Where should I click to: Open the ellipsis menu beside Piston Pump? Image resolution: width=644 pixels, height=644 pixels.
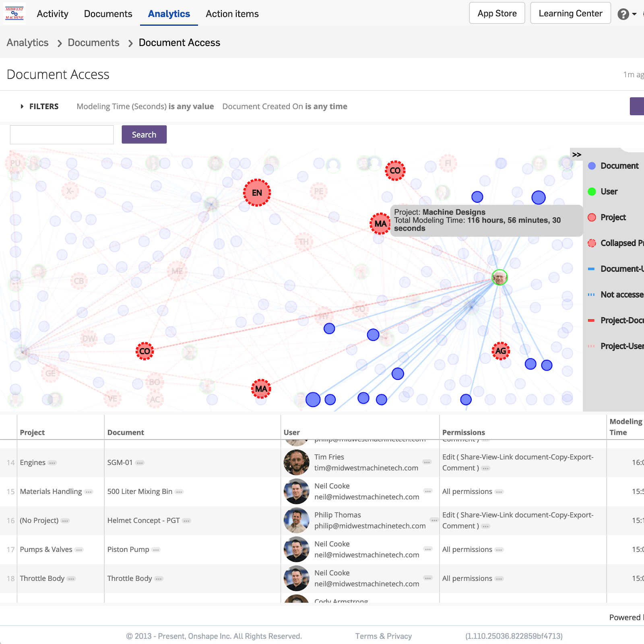pyautogui.click(x=156, y=550)
